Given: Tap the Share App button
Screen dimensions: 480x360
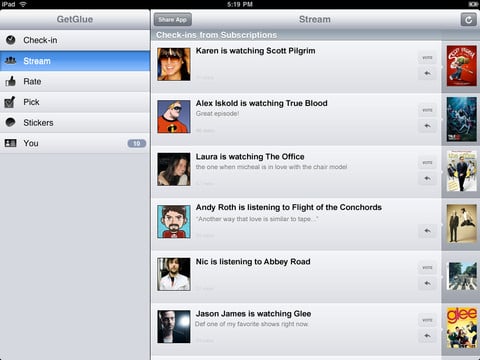Looking at the screenshot, I should (173, 20).
